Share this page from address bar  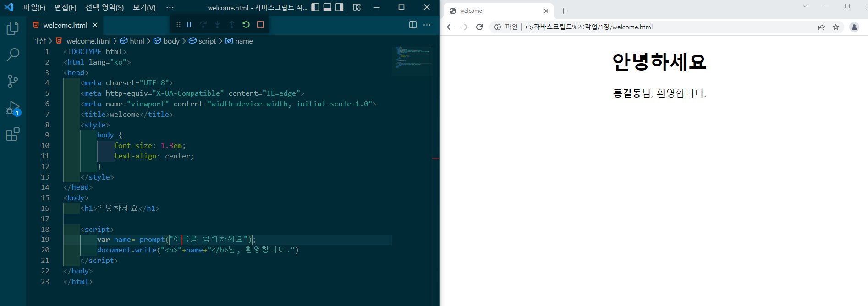click(x=821, y=27)
